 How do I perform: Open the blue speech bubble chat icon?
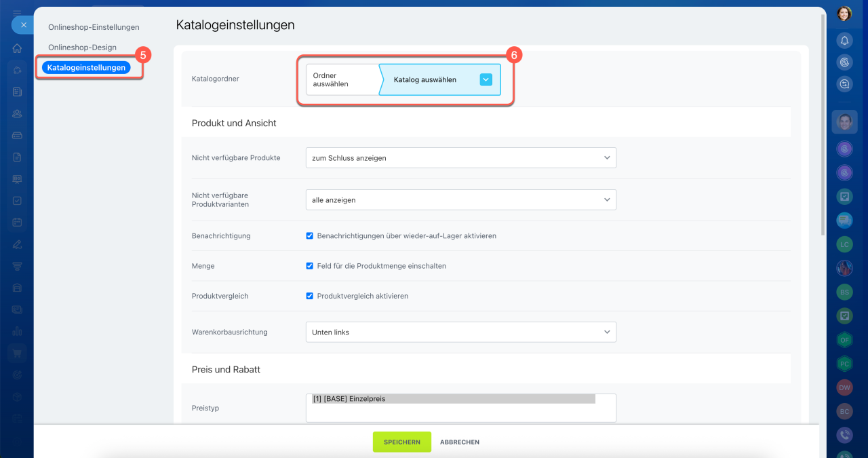(x=844, y=221)
